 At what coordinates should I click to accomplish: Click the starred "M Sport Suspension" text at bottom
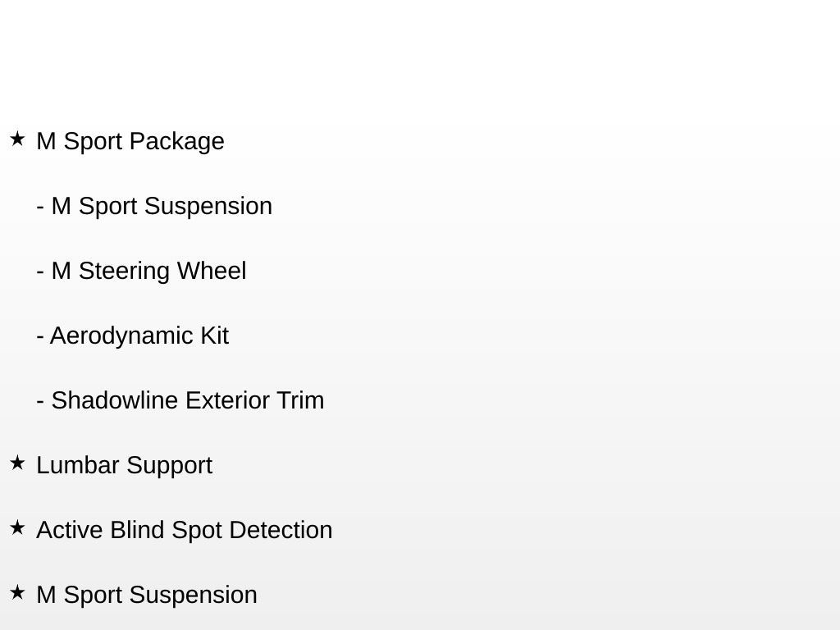click(147, 595)
